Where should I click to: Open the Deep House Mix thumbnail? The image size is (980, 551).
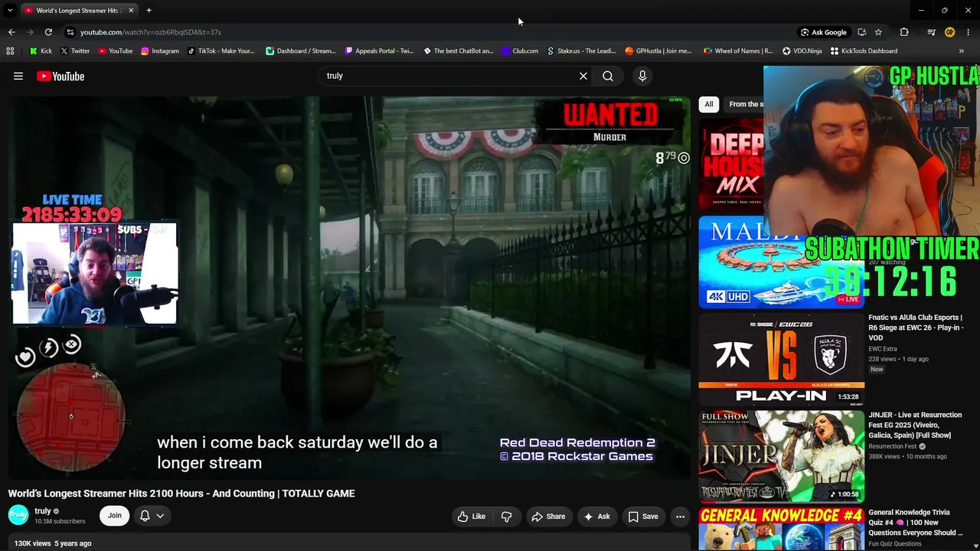click(731, 165)
